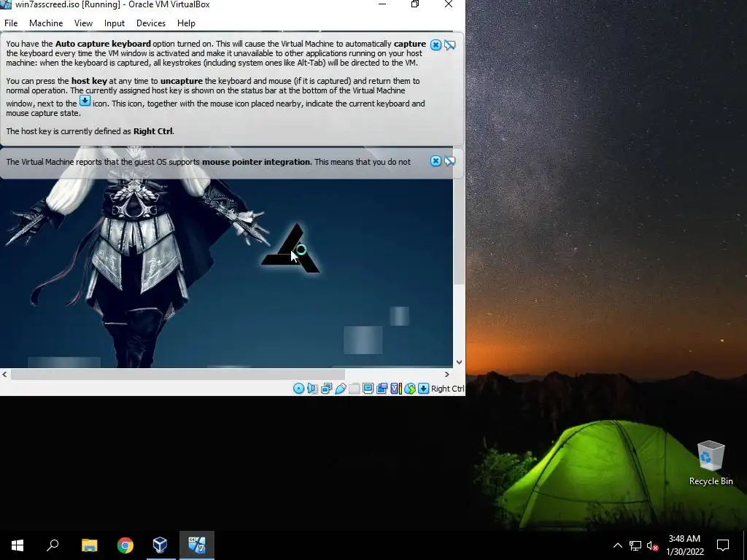
Task: Open the Windows Start menu
Action: point(18,545)
